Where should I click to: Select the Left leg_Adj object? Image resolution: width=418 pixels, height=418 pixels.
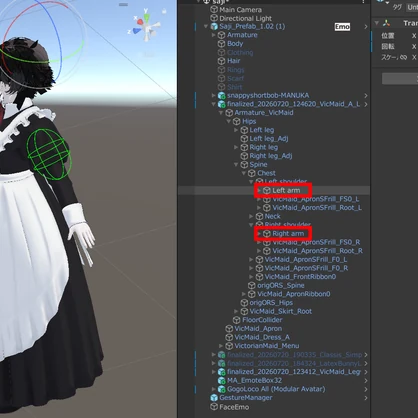pyautogui.click(x=269, y=139)
